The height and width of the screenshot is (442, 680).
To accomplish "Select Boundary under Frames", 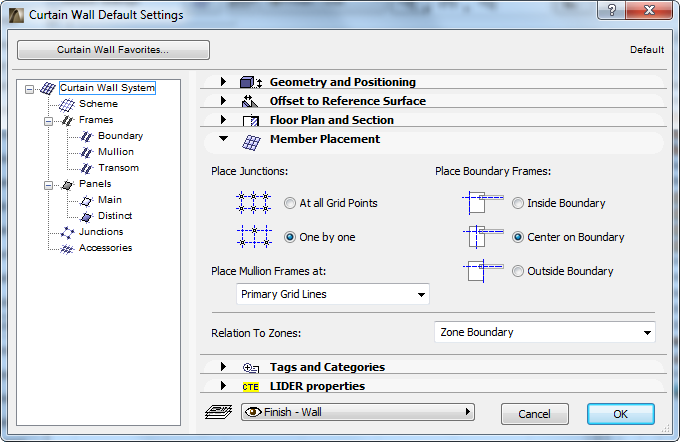I will [121, 136].
